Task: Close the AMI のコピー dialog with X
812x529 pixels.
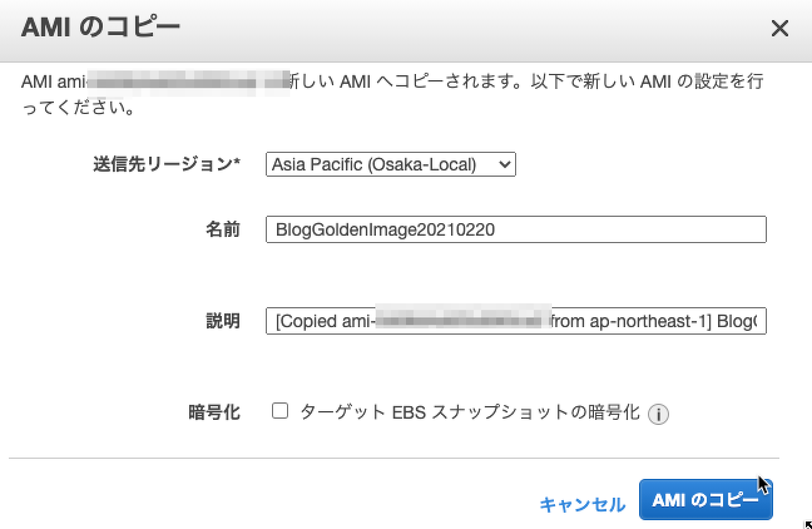Action: (779, 28)
